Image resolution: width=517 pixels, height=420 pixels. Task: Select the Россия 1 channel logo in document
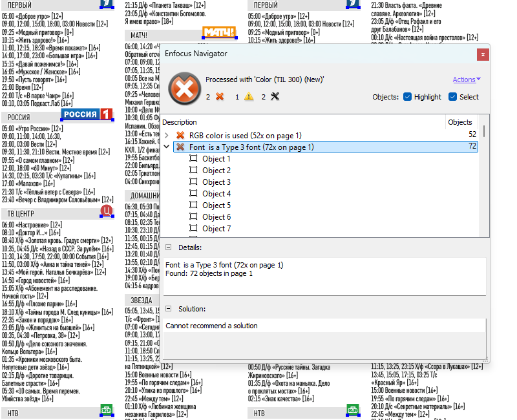pyautogui.click(x=87, y=114)
